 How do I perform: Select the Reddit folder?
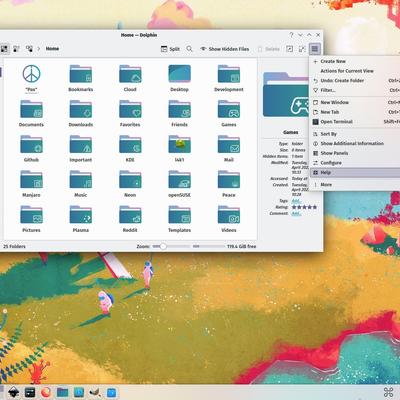click(130, 219)
